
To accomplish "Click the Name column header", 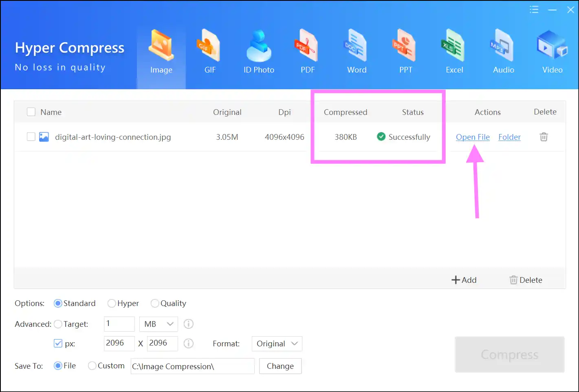I will [x=51, y=112].
